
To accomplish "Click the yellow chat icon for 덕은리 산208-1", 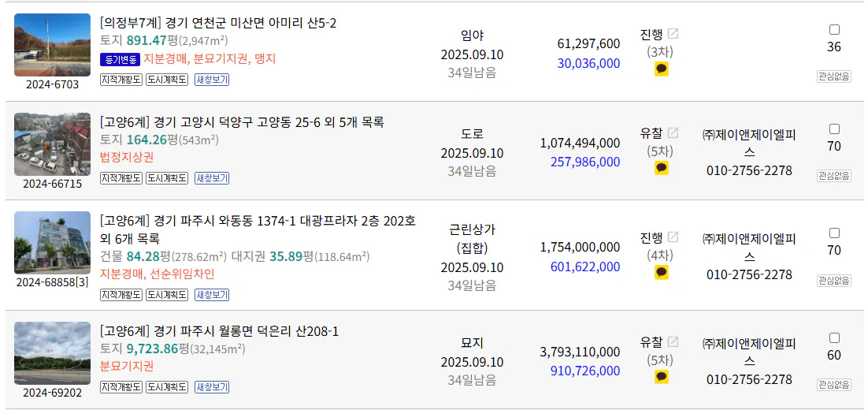I will pos(662,378).
